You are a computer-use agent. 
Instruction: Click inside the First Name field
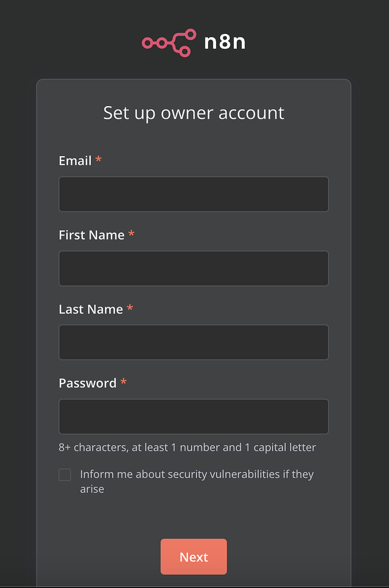(194, 268)
